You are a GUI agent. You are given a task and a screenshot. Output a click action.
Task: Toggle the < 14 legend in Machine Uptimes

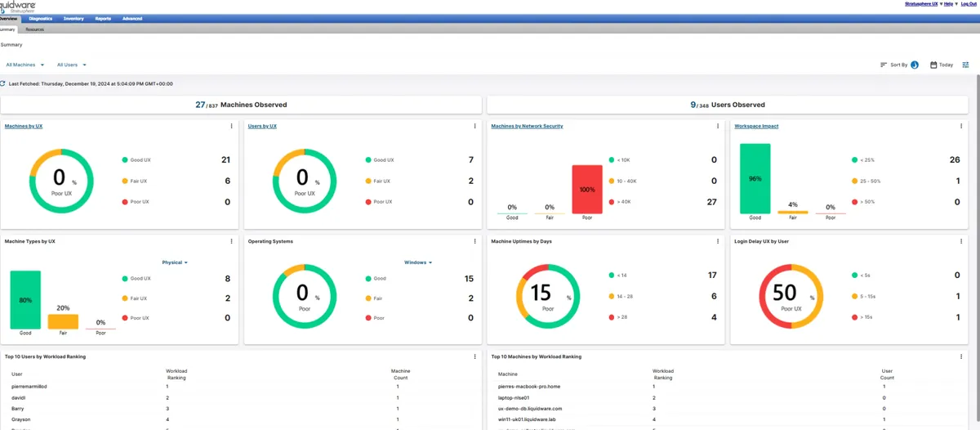click(x=620, y=275)
